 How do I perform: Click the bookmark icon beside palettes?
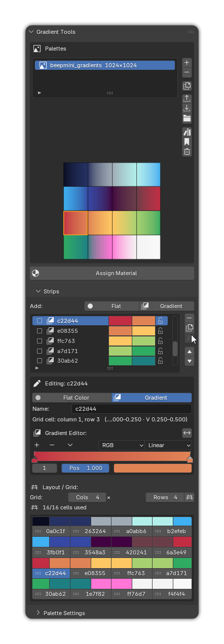(x=187, y=142)
